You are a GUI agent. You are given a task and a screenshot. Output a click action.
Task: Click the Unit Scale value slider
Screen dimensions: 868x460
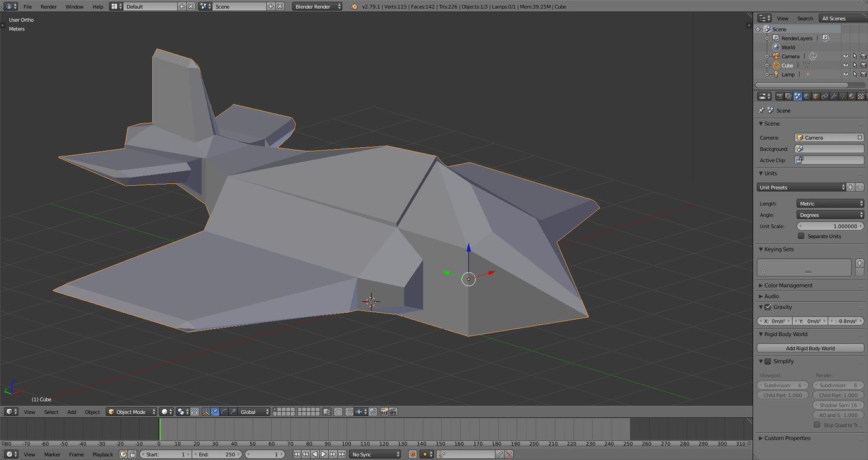(x=830, y=226)
